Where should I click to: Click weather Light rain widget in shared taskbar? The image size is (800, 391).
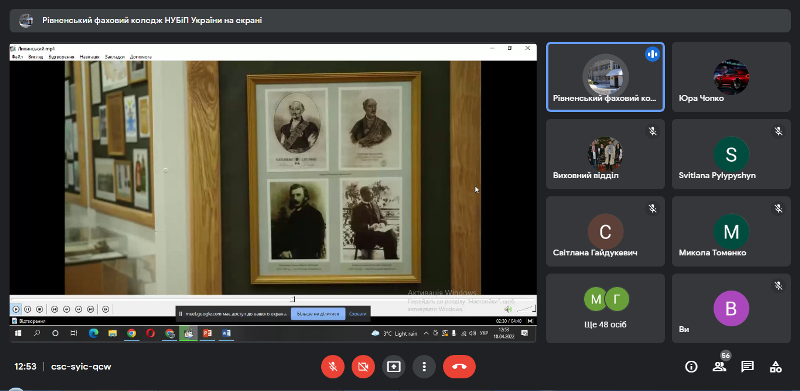coord(394,333)
